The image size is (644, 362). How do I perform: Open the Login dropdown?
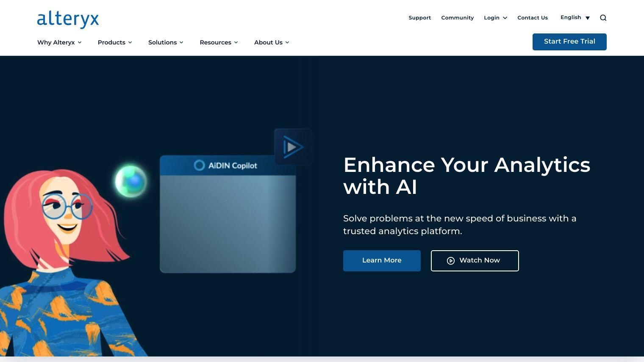pos(495,18)
